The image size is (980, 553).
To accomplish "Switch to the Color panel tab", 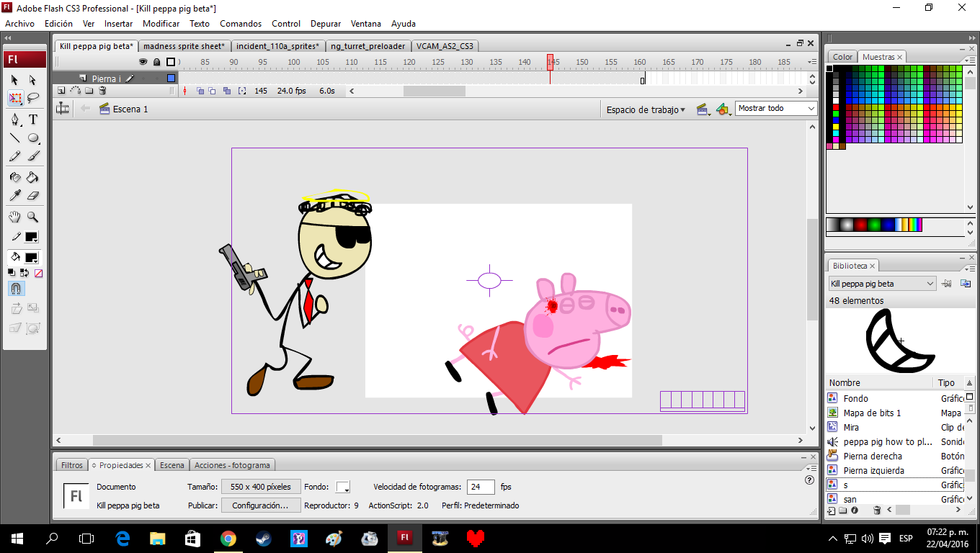I will 842,57.
